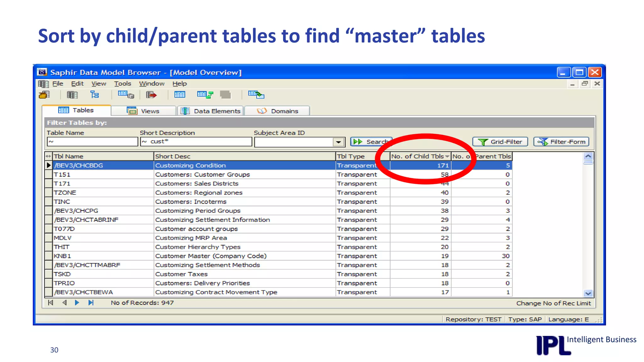Click the Short Description filter field
The height and width of the screenshot is (362, 644).
[x=196, y=142]
